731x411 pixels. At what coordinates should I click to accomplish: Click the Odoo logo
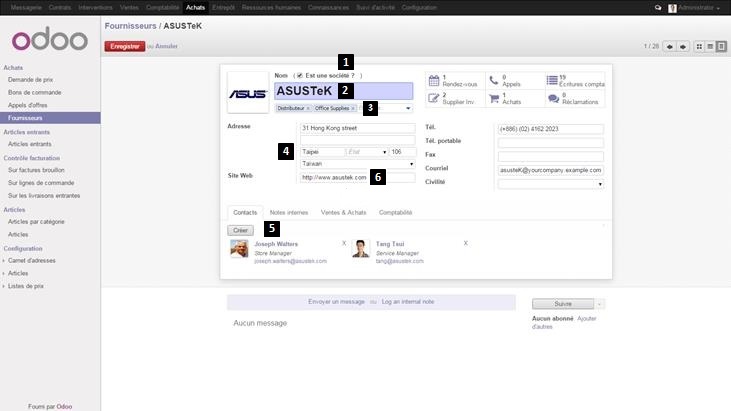pyautogui.click(x=50, y=40)
